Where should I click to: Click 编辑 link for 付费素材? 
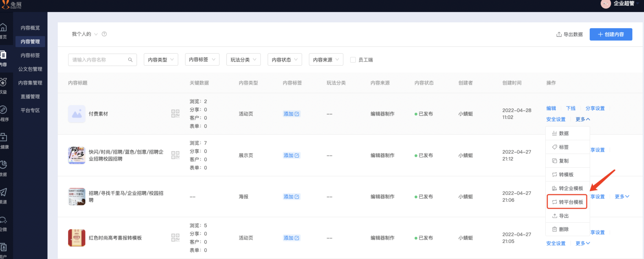551,108
